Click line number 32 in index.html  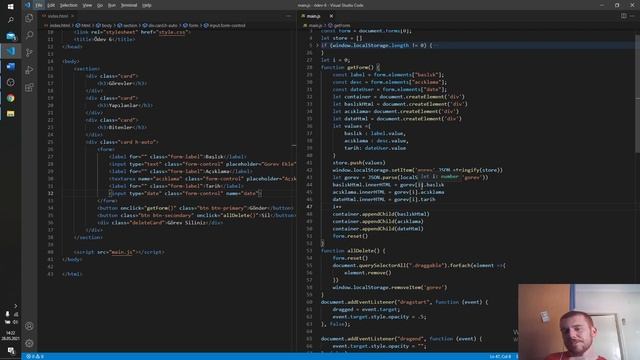50,193
